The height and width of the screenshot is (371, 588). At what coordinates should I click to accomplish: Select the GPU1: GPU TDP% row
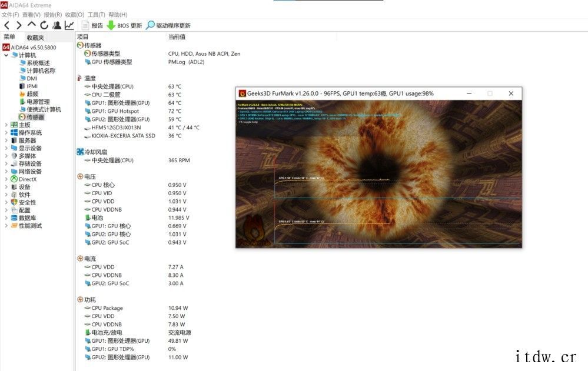[129, 349]
